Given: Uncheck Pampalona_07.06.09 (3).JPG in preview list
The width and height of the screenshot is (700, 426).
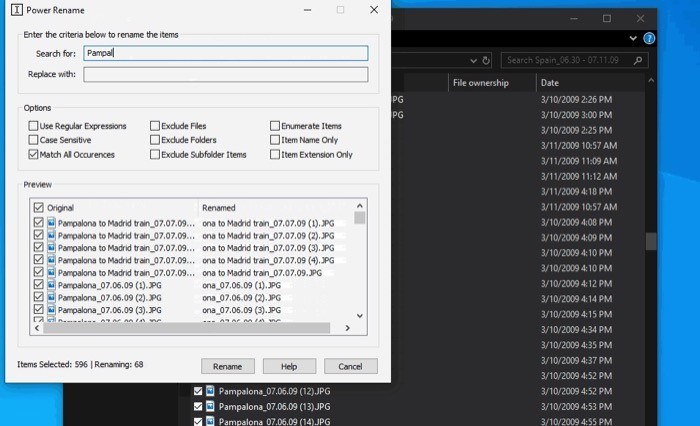Looking at the screenshot, I should point(38,309).
